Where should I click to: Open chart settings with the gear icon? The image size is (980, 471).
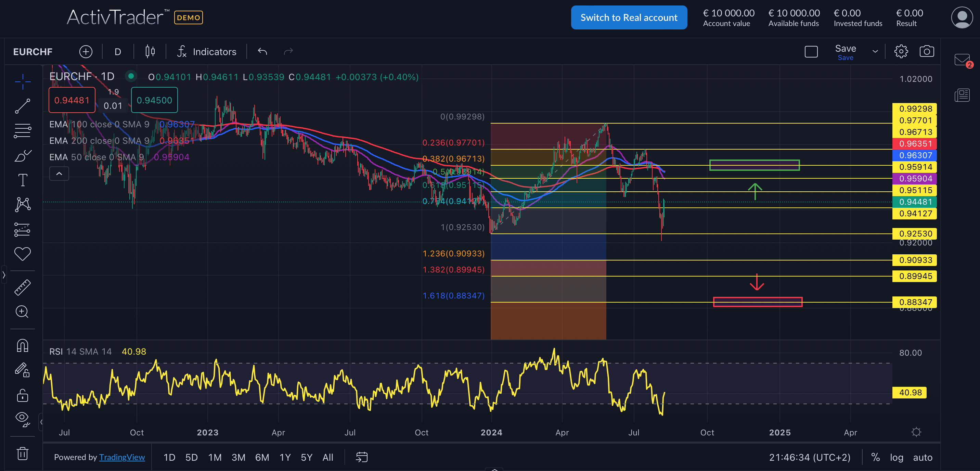901,51
